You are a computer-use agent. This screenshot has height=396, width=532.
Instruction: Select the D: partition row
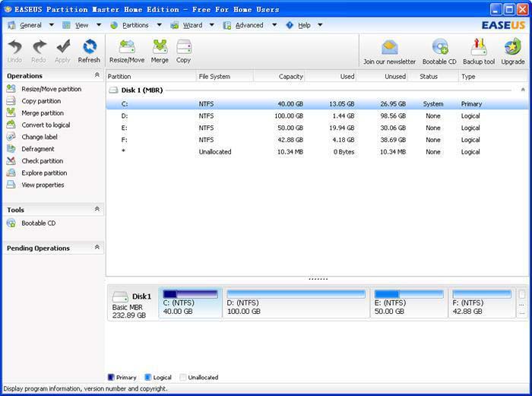pos(304,116)
